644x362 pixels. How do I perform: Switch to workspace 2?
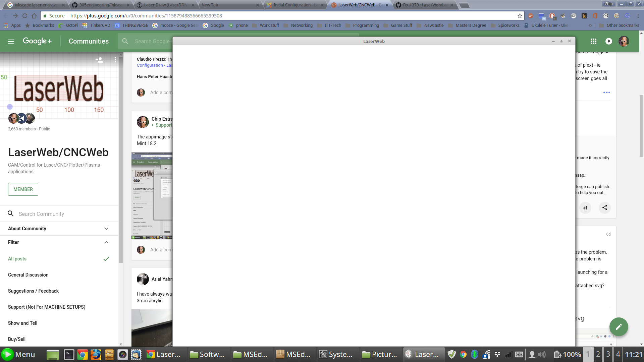(x=598, y=354)
